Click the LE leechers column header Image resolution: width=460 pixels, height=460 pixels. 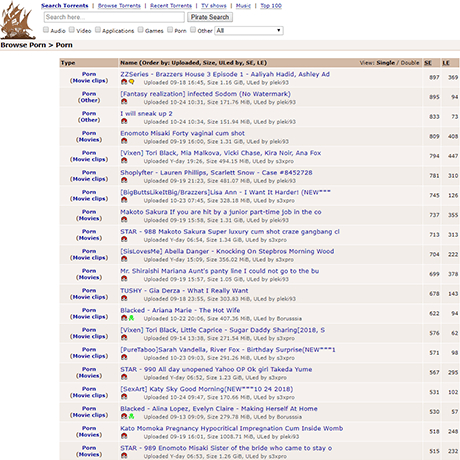click(446, 63)
